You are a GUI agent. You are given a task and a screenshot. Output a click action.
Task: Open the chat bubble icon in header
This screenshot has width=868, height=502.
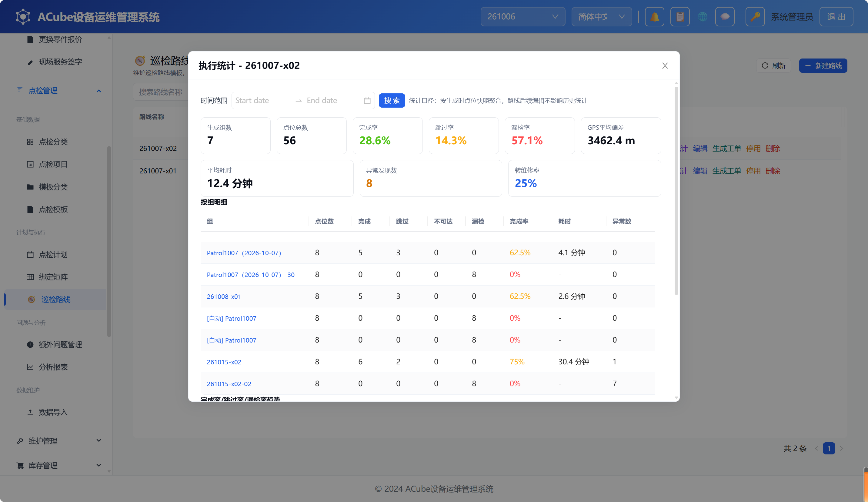pos(725,17)
